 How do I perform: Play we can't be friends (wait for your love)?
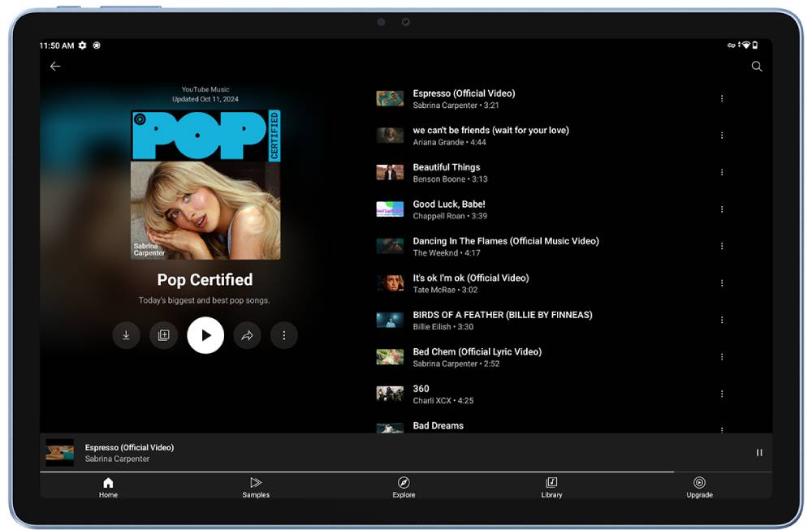[x=491, y=131]
